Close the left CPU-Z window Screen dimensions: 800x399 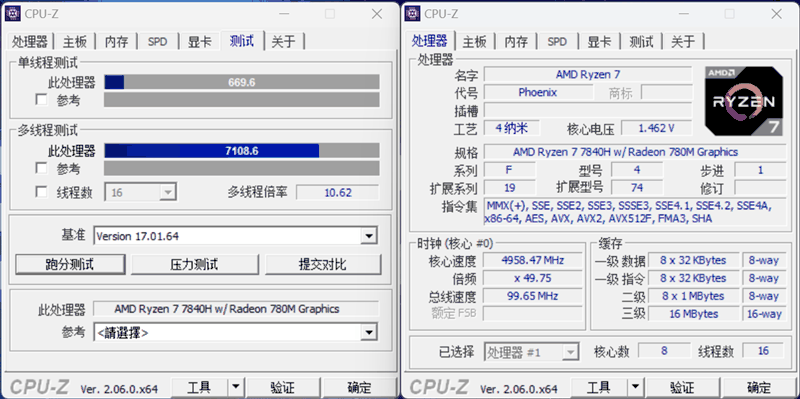pyautogui.click(x=377, y=14)
